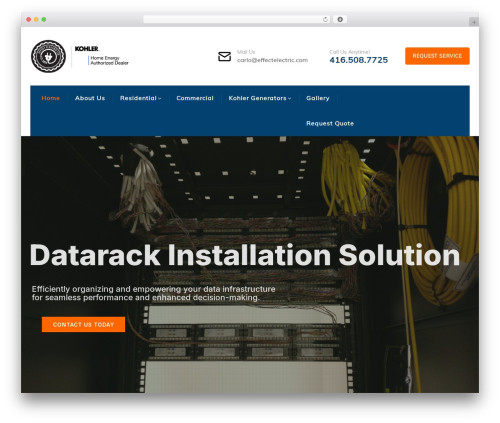This screenshot has width=500, height=423.
Task: Go to the Home menu item
Action: click(51, 98)
